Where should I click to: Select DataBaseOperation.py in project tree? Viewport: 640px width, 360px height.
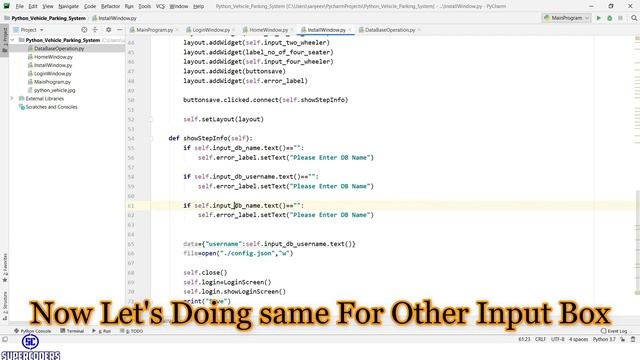[59, 48]
